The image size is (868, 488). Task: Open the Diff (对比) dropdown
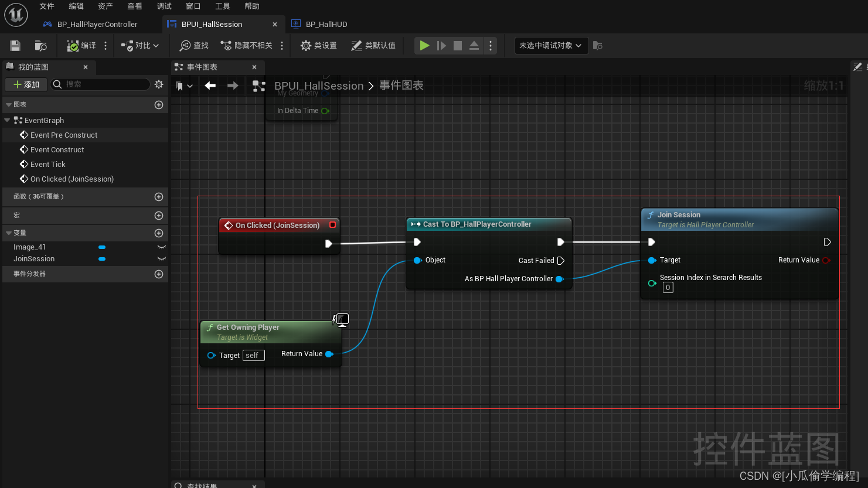[x=140, y=45]
